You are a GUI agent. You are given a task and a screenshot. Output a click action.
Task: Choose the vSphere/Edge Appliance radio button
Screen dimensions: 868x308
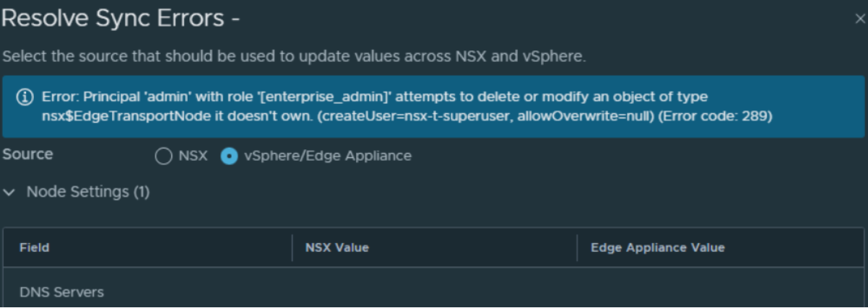click(230, 155)
